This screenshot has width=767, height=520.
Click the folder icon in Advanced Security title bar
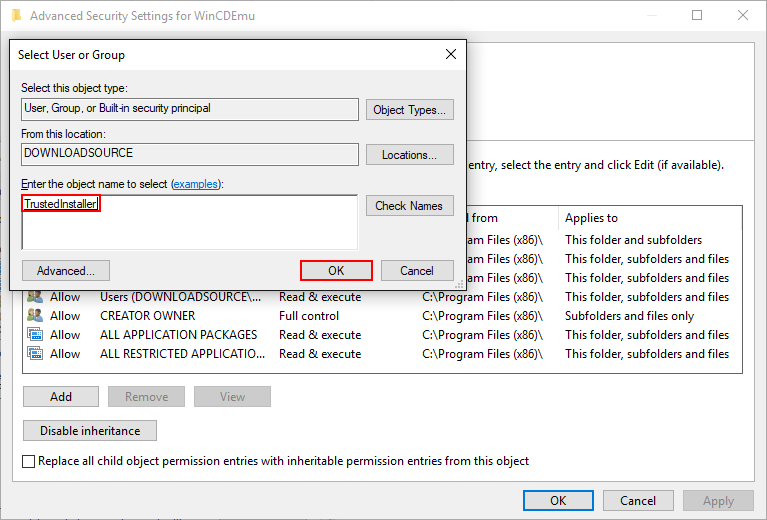tap(17, 16)
